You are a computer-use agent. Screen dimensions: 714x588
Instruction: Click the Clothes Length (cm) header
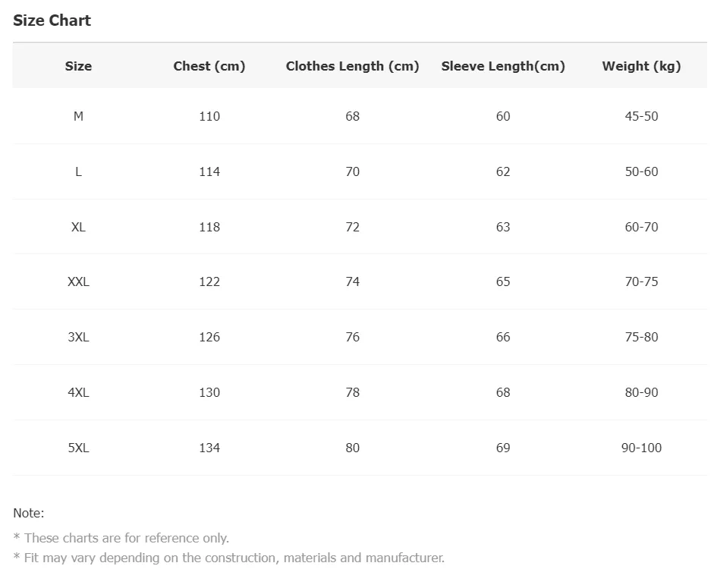[x=352, y=66]
